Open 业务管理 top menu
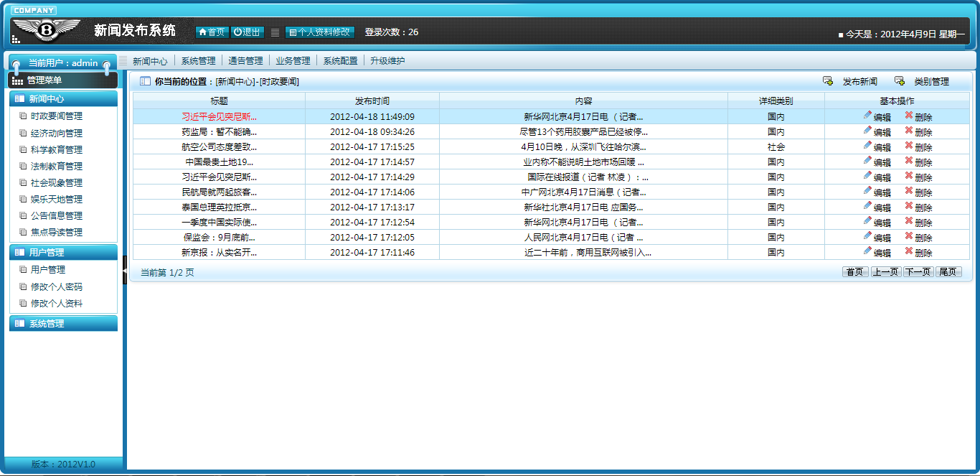 [293, 61]
